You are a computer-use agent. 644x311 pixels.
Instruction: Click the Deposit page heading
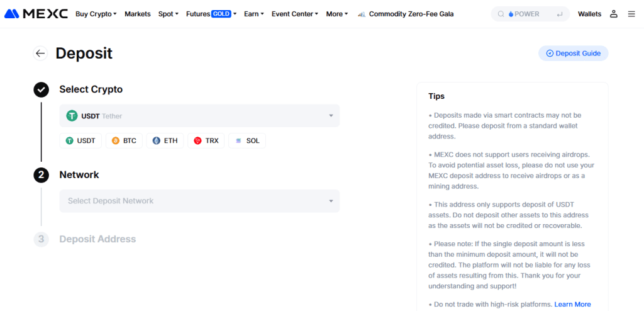tap(84, 54)
